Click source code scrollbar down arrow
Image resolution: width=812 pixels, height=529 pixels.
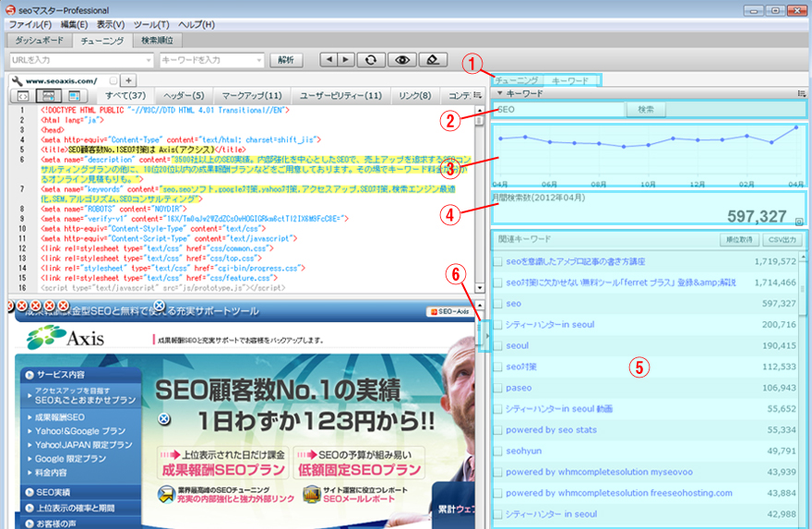pos(480,287)
